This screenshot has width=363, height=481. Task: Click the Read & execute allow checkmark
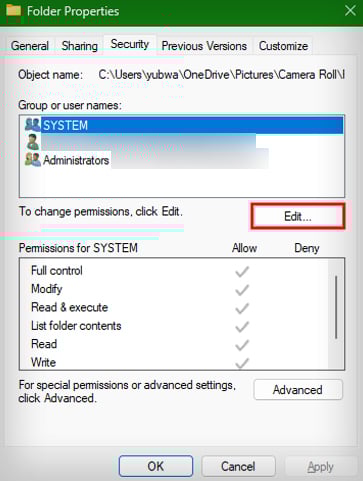pos(242,308)
